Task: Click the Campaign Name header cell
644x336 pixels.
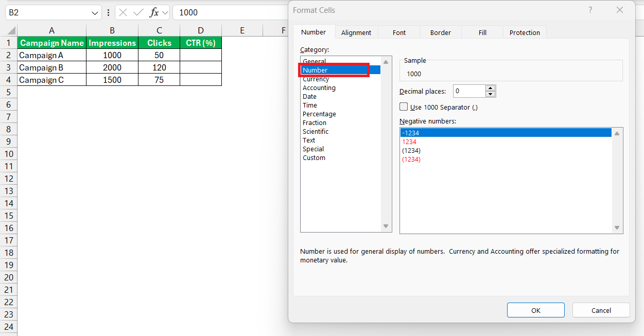Action: coord(52,43)
